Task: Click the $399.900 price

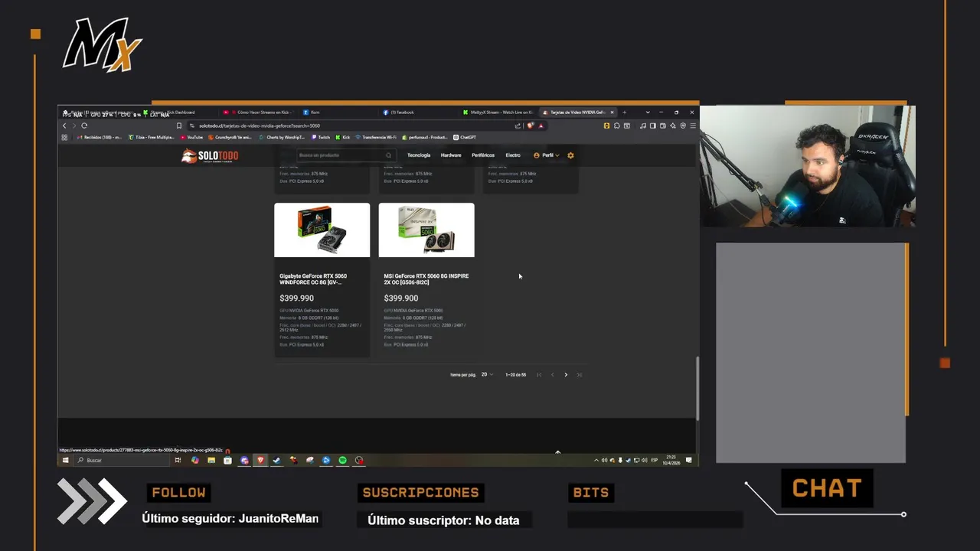Action: point(400,298)
